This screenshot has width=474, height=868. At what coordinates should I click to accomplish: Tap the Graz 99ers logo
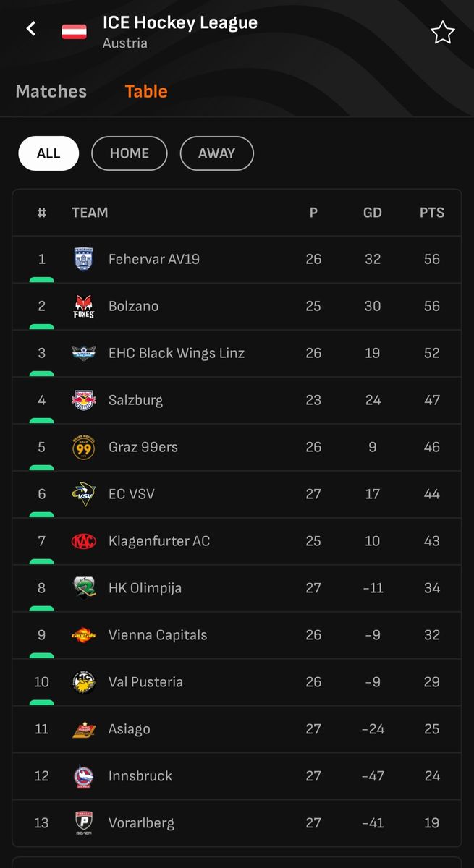point(84,447)
